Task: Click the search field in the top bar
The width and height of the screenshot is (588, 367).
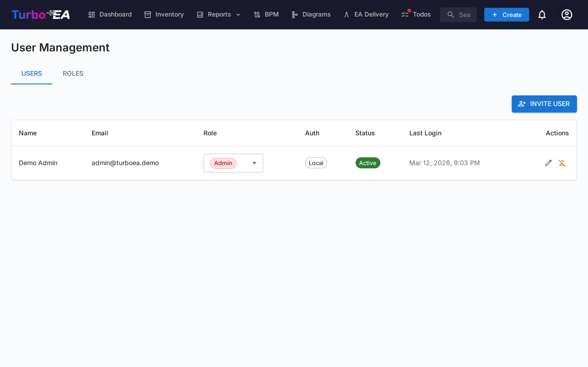Action: click(458, 14)
